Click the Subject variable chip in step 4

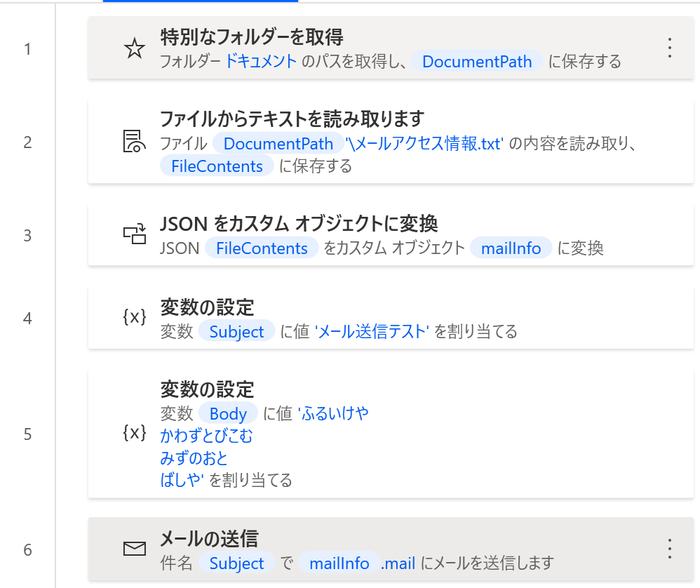click(x=236, y=332)
